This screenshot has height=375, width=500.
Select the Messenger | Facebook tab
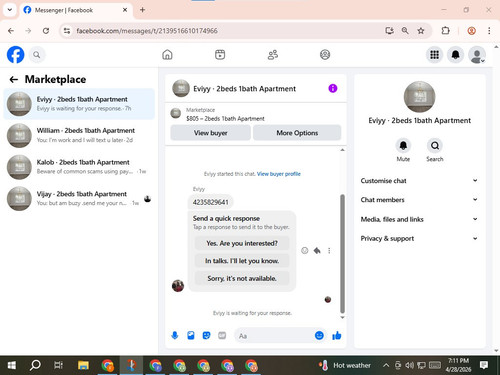[x=75, y=10]
